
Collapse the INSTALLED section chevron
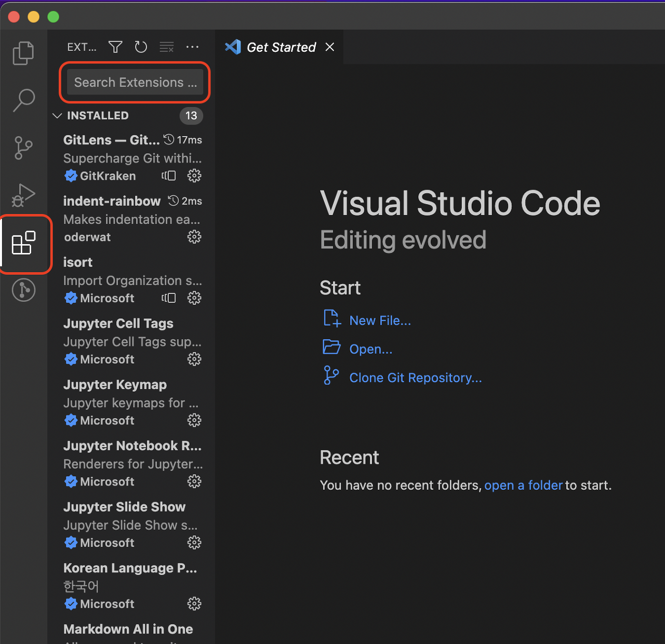click(x=57, y=115)
